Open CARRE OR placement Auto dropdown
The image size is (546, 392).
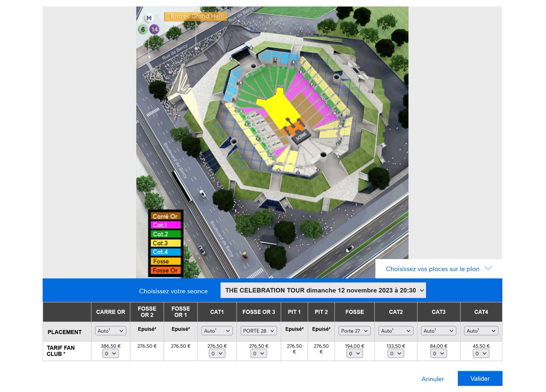(111, 331)
